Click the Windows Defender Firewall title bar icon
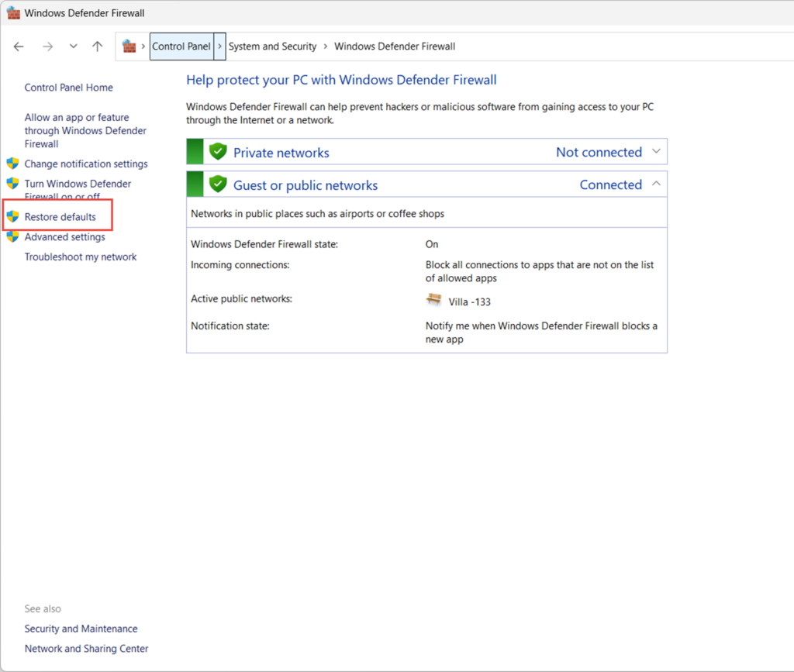Screen dimensions: 794x672 (13, 12)
